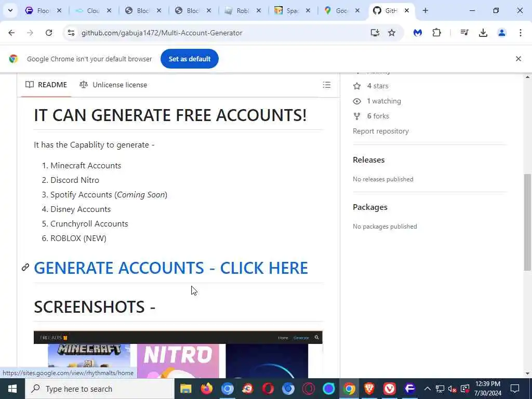Close the Roblox tab
This screenshot has height=399, width=532.
(259, 10)
